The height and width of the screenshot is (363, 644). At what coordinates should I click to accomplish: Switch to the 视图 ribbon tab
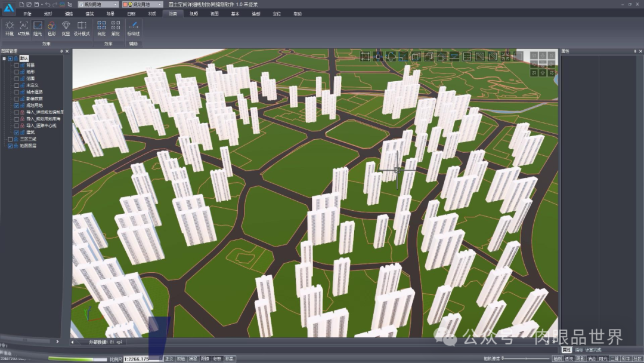215,14
